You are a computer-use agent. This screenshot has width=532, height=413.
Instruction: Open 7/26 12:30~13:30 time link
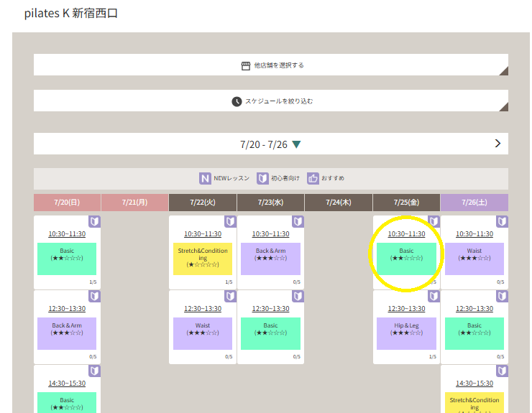point(474,309)
